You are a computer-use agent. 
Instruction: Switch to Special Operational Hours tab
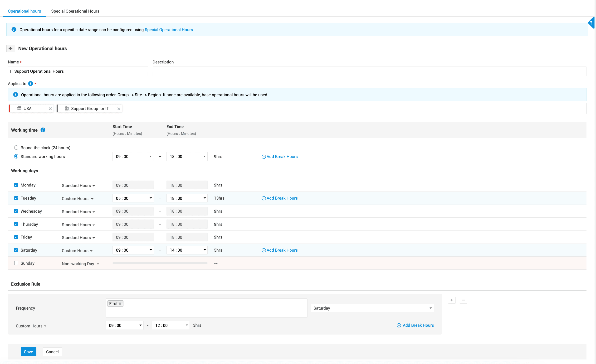[x=75, y=11]
